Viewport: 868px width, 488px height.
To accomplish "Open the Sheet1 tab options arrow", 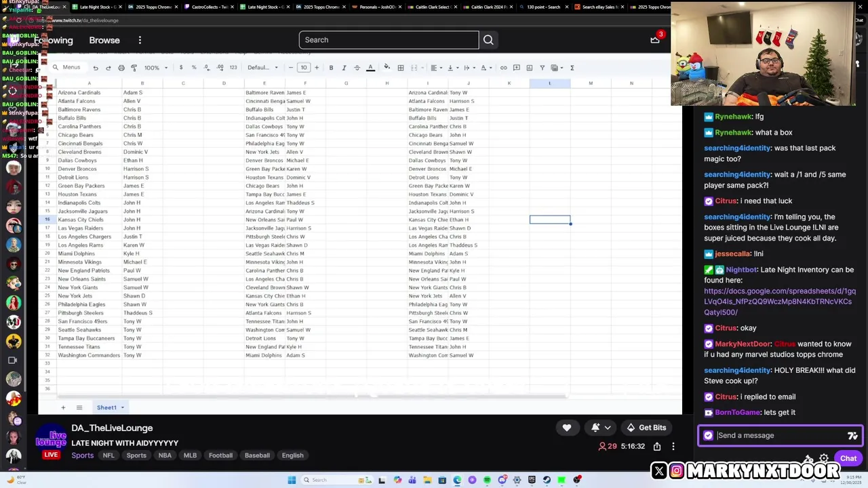I will 122,407.
